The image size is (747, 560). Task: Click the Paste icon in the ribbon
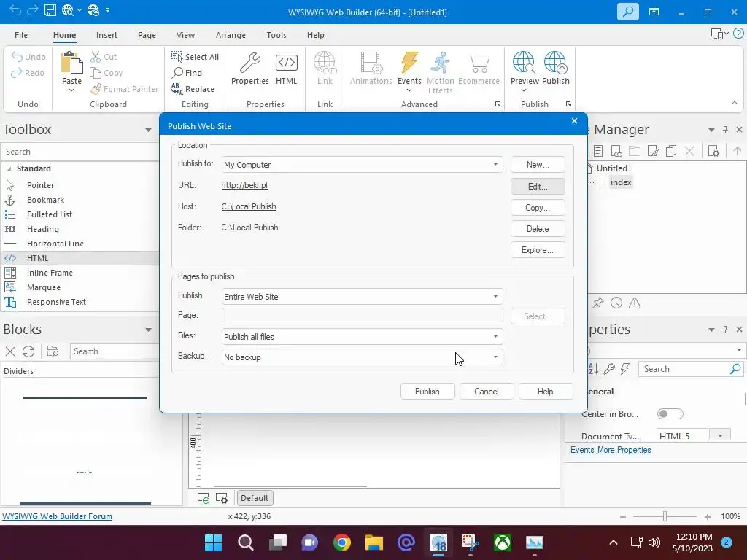click(71, 63)
